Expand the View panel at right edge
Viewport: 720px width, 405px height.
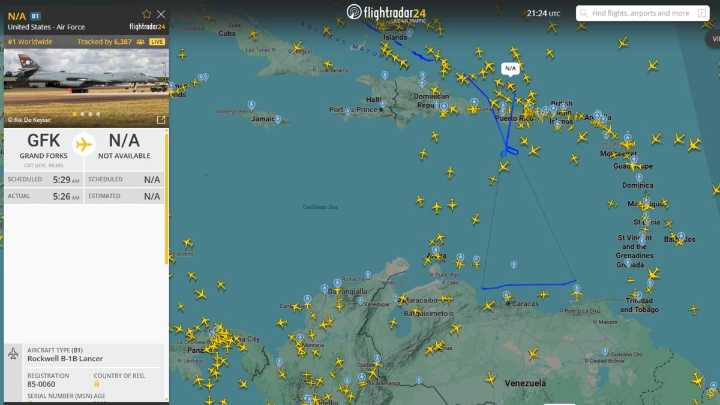714,39
